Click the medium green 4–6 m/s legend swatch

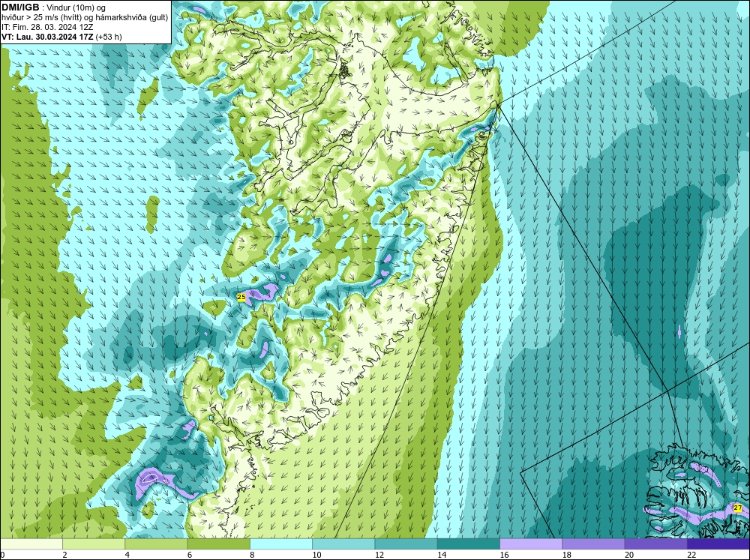coord(156,544)
